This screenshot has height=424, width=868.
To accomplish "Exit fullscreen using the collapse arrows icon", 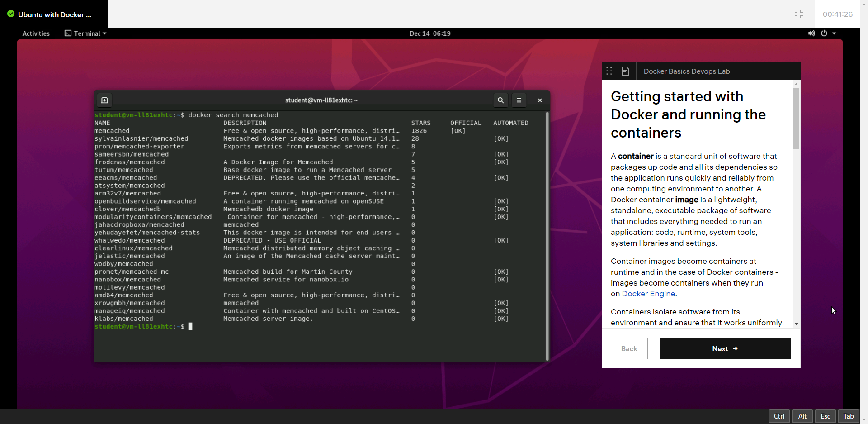I will click(x=799, y=14).
